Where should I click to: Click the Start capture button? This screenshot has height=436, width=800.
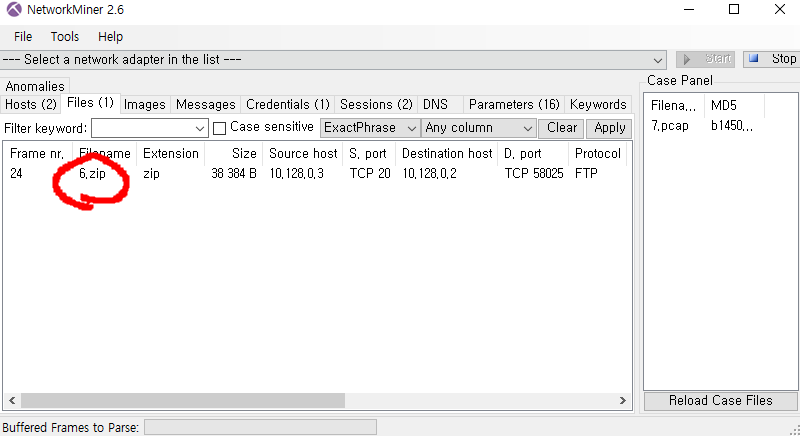[705, 59]
